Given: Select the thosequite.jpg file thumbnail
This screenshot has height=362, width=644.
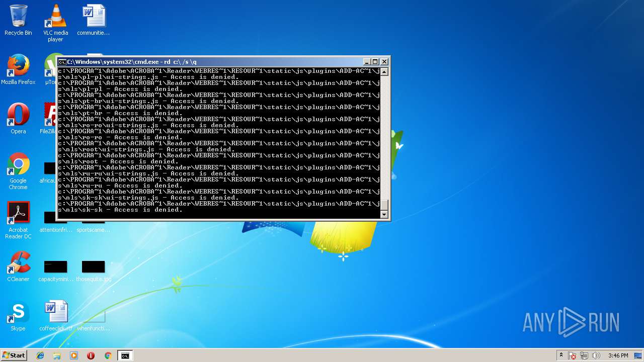Looking at the screenshot, I should click(94, 270).
